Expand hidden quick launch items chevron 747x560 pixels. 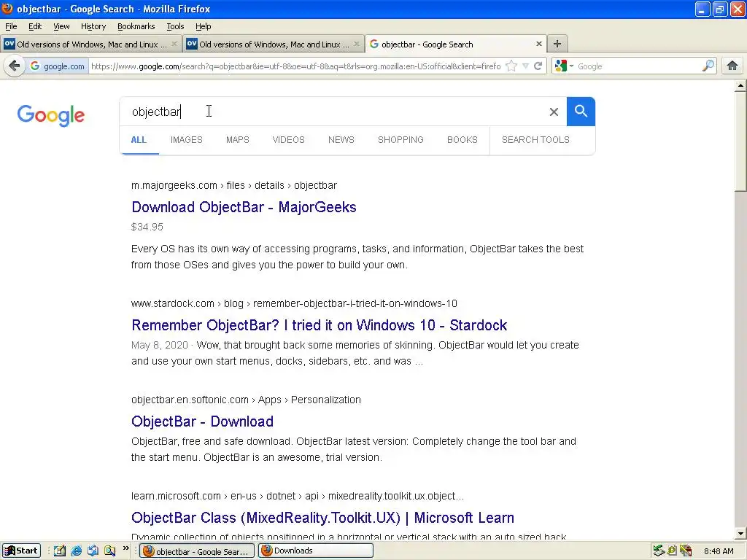(125, 548)
